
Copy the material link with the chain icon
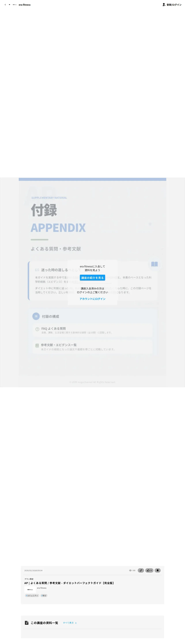pos(141,570)
